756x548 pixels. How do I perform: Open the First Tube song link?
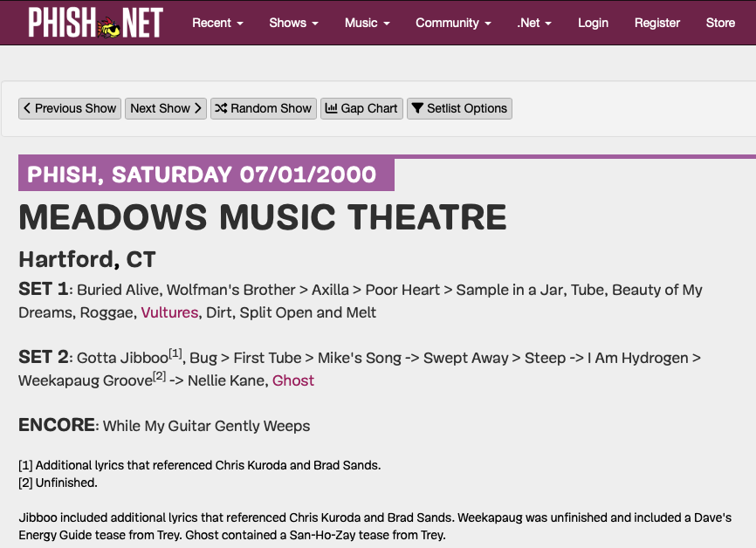tap(267, 358)
